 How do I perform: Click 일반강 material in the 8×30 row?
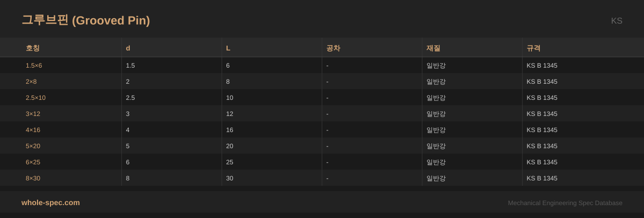click(436, 178)
